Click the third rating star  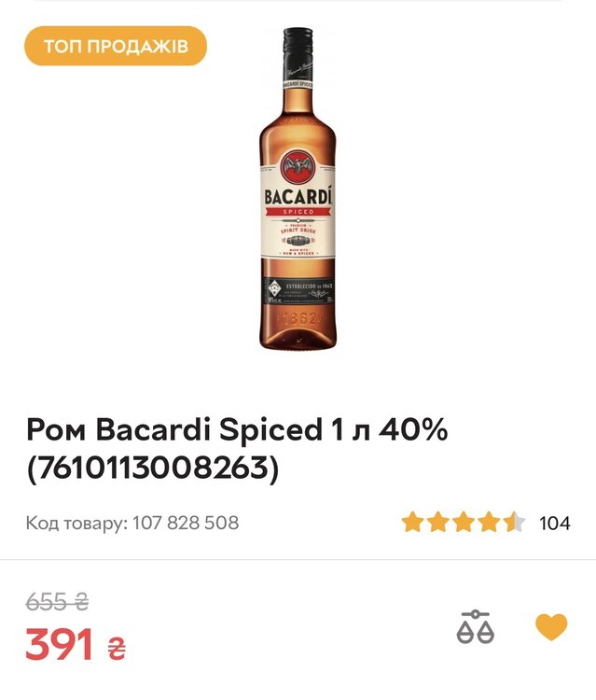click(463, 523)
